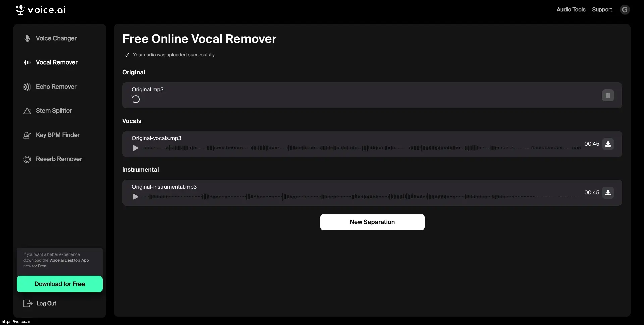The image size is (644, 325).
Task: Play Original-instrumental.mp3
Action: (x=135, y=197)
